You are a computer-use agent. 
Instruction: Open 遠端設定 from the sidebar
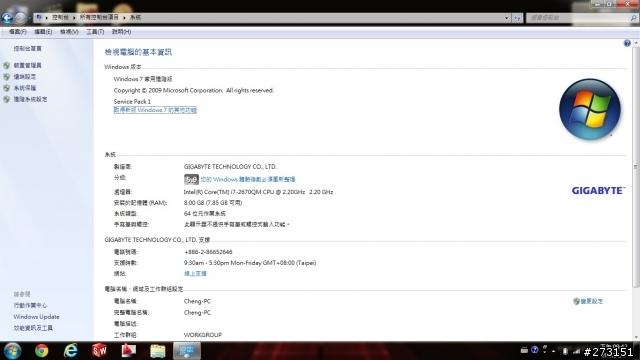[24, 77]
